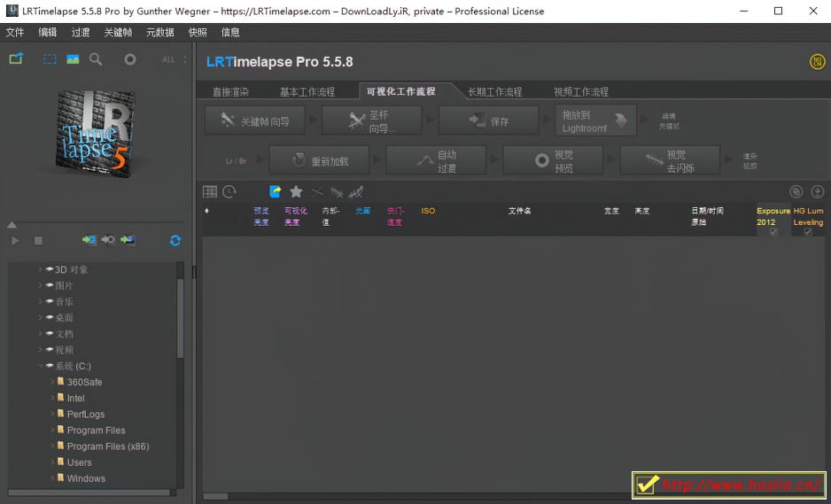
Task: Click the 视觉预览 button
Action: (554, 160)
